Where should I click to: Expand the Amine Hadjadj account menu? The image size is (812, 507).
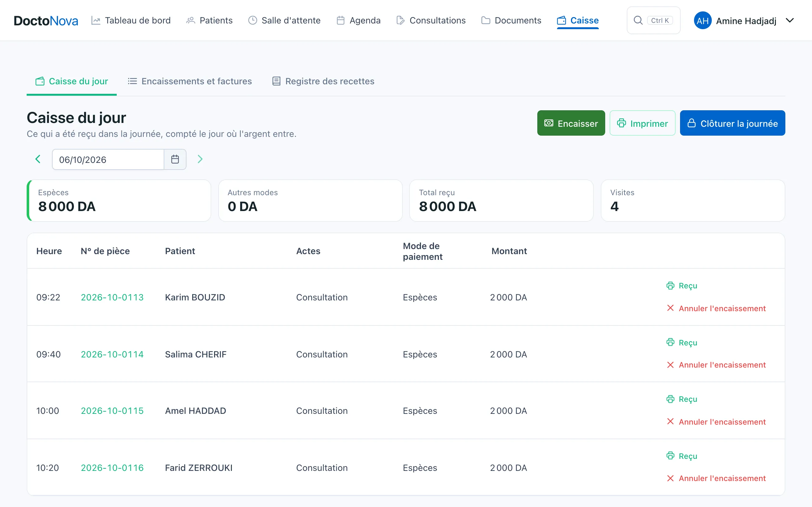pos(790,21)
